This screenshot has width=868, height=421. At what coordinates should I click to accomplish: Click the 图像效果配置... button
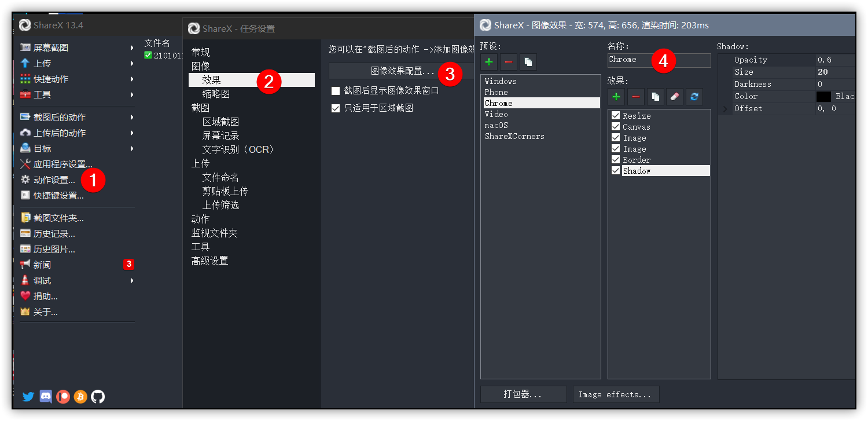point(402,71)
